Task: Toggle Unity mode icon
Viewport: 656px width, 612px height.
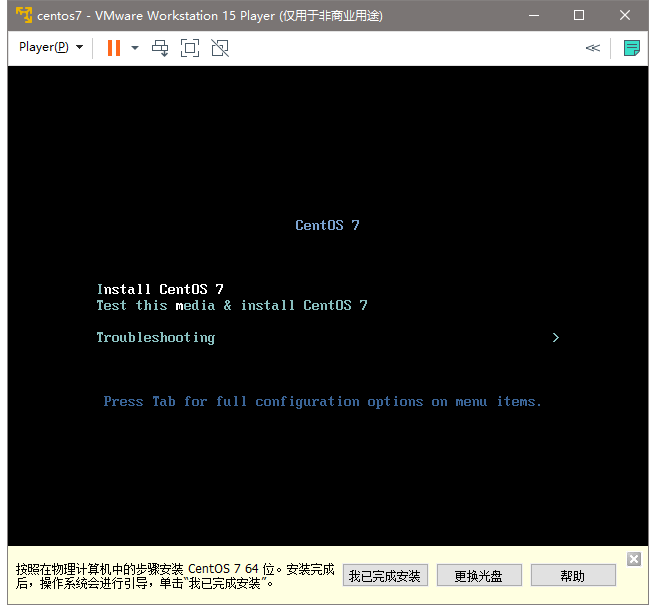Action: (220, 48)
